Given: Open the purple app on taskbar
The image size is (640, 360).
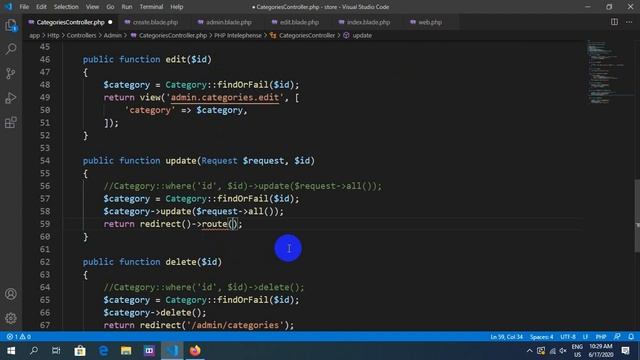Looking at the screenshot, I should pyautogui.click(x=149, y=351).
